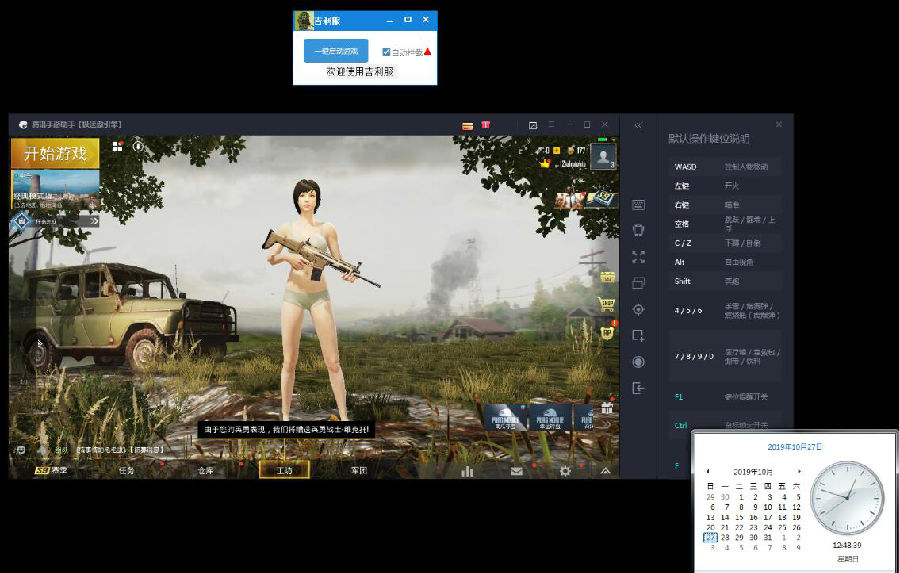Select date 31 in the calendar
Screen dimensions: 899x573
pos(768,537)
